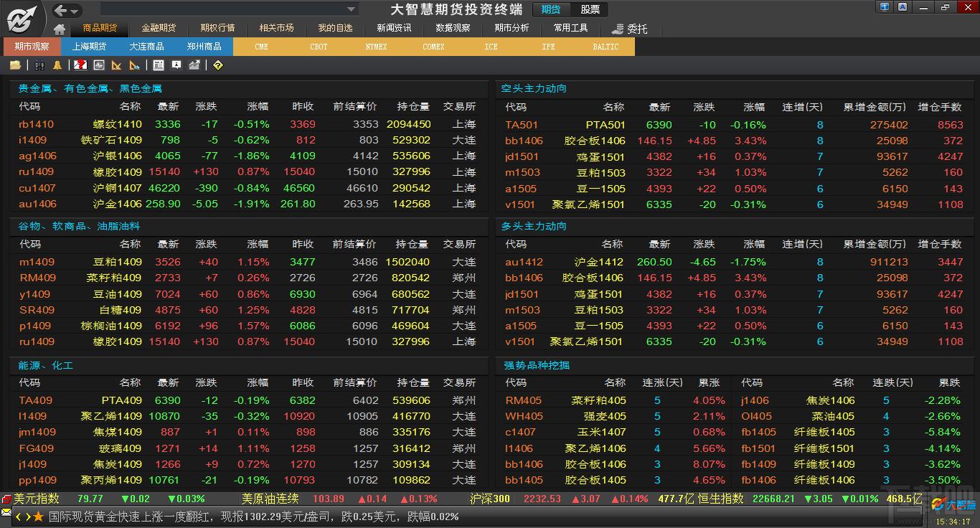The width and height of the screenshot is (980, 528).
Task: Select the 期市观察 tab
Action: (32, 47)
